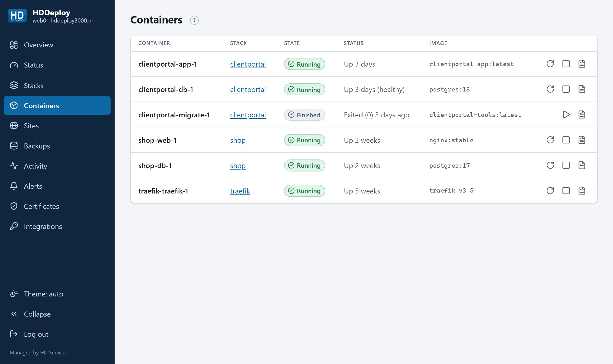Viewport: 613px width, 364px height.
Task: Open the Integrations page
Action: (x=57, y=226)
